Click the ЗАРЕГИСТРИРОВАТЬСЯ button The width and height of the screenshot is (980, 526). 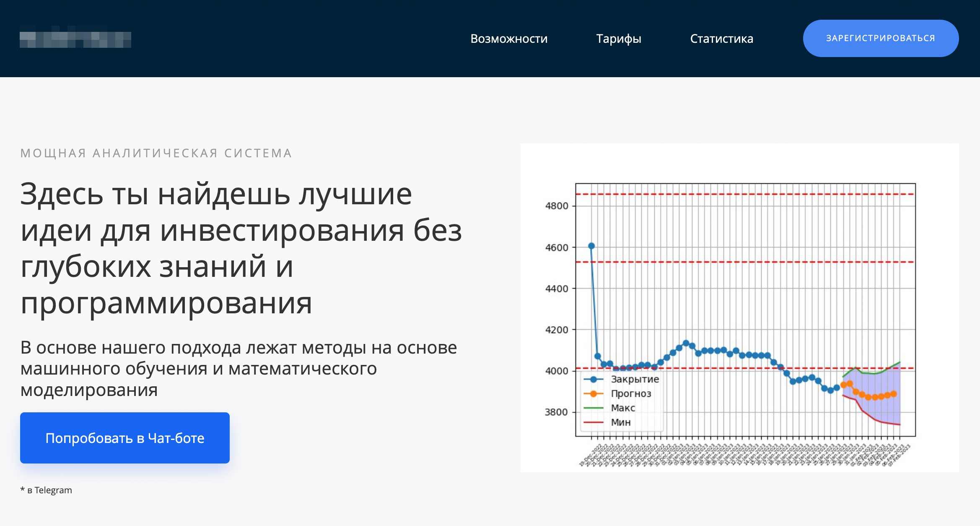click(x=881, y=38)
